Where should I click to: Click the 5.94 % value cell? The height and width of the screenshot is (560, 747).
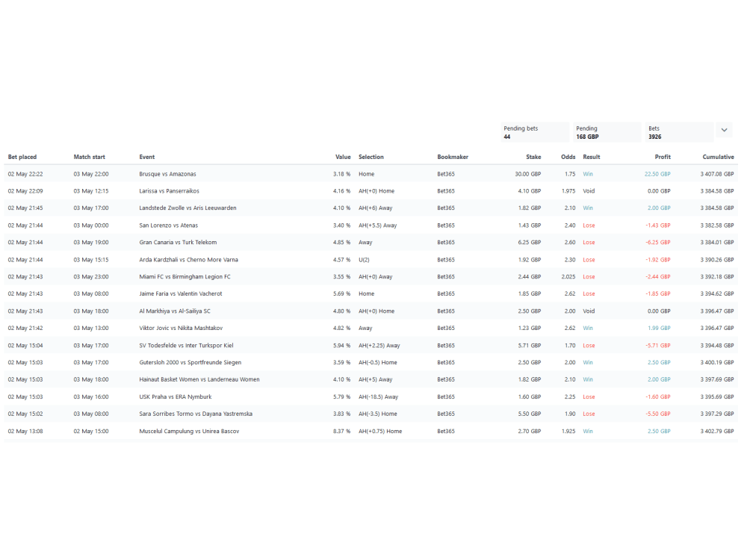tap(342, 345)
